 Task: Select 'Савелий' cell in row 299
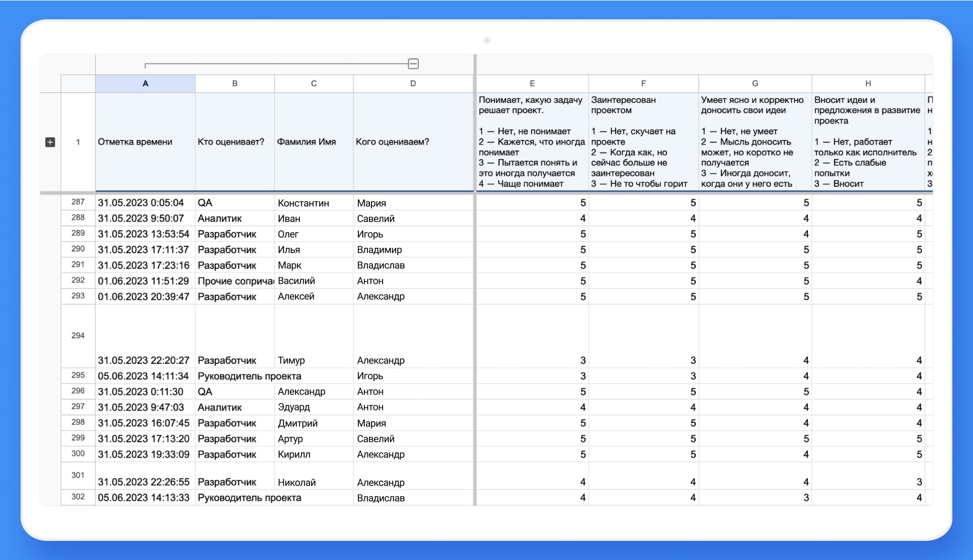tap(413, 439)
